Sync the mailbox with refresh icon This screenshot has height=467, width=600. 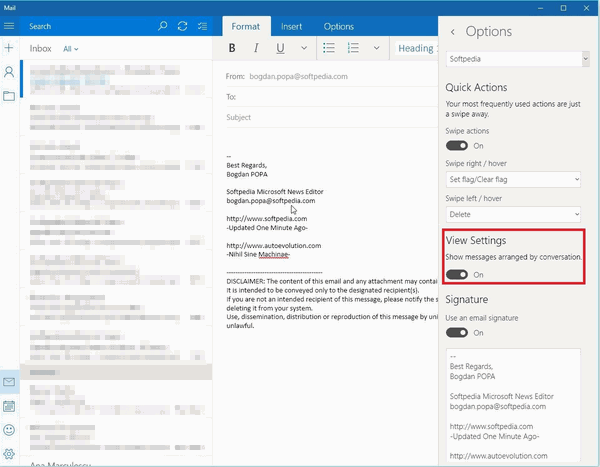(183, 26)
